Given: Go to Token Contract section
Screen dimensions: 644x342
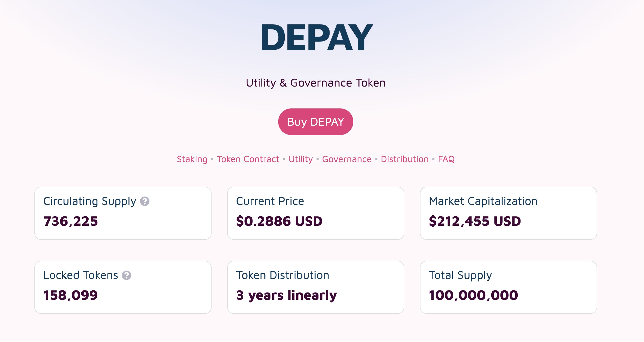Looking at the screenshot, I should click(248, 159).
